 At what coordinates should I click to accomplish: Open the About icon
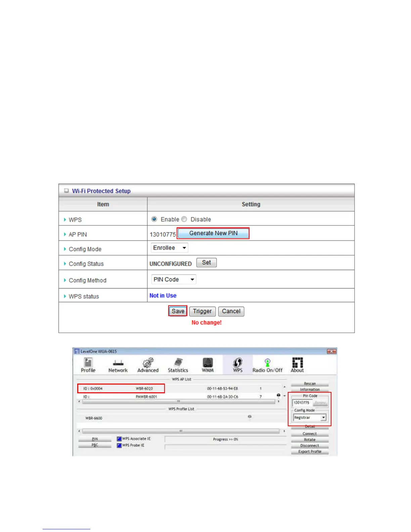click(x=297, y=365)
